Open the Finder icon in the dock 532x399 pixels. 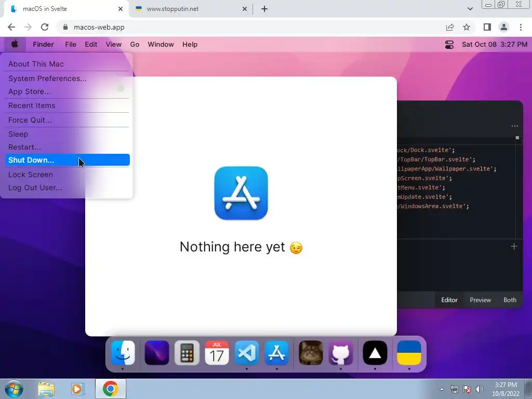[123, 353]
